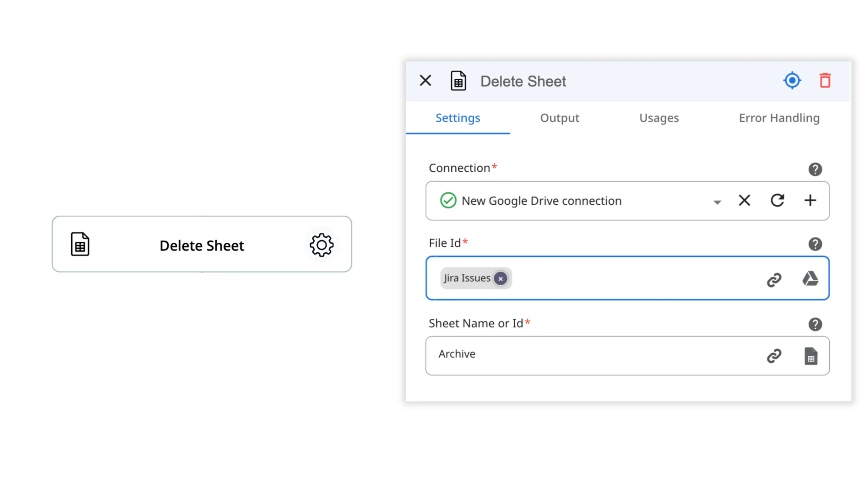
Task: Open help for Sheet Name or Id
Action: pos(815,324)
